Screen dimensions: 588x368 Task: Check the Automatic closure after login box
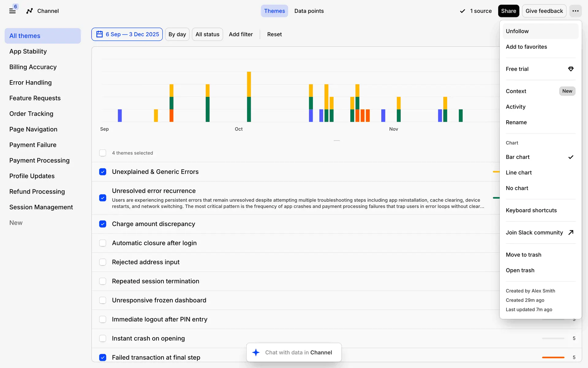tap(103, 243)
